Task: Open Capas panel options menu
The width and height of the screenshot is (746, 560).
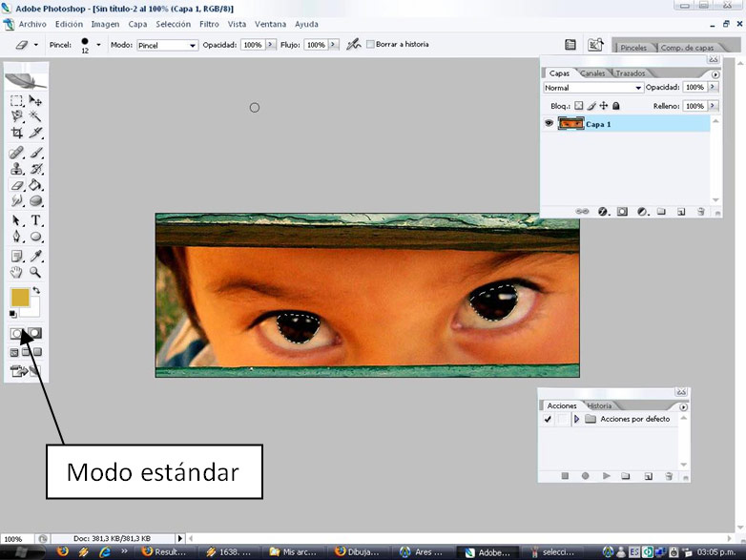Action: (x=715, y=74)
